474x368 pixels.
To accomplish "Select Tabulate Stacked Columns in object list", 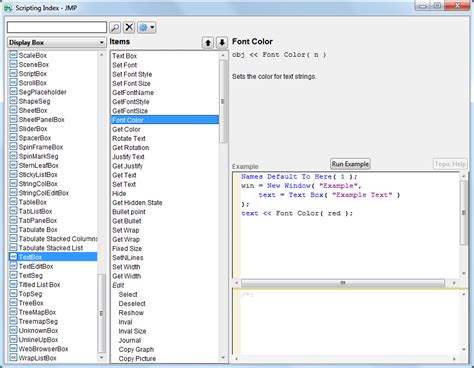I will 53,239.
